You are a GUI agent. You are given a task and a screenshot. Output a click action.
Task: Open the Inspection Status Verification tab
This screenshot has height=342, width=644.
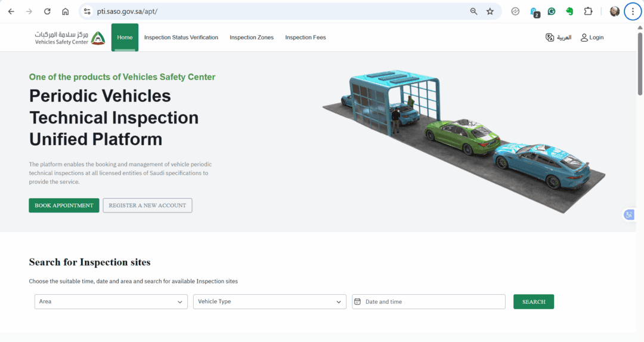tap(181, 38)
